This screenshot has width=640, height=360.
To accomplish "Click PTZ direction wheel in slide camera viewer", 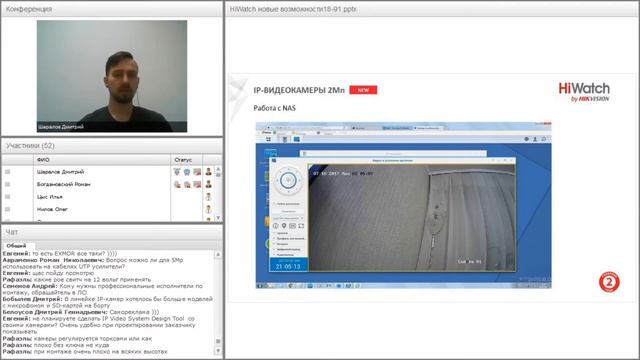I will (288, 180).
